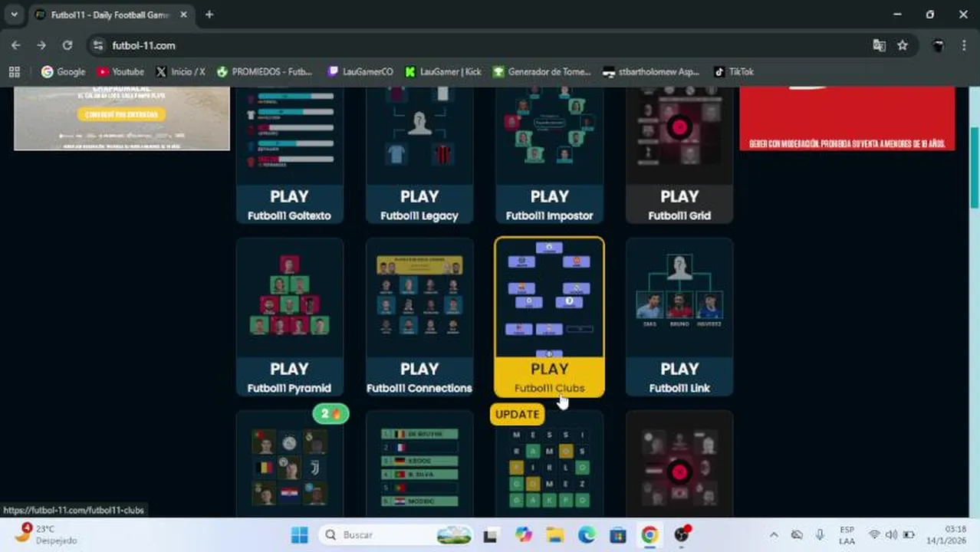Screen dimensions: 980x552
Task: Open the Google bookmark
Action: (x=63, y=71)
